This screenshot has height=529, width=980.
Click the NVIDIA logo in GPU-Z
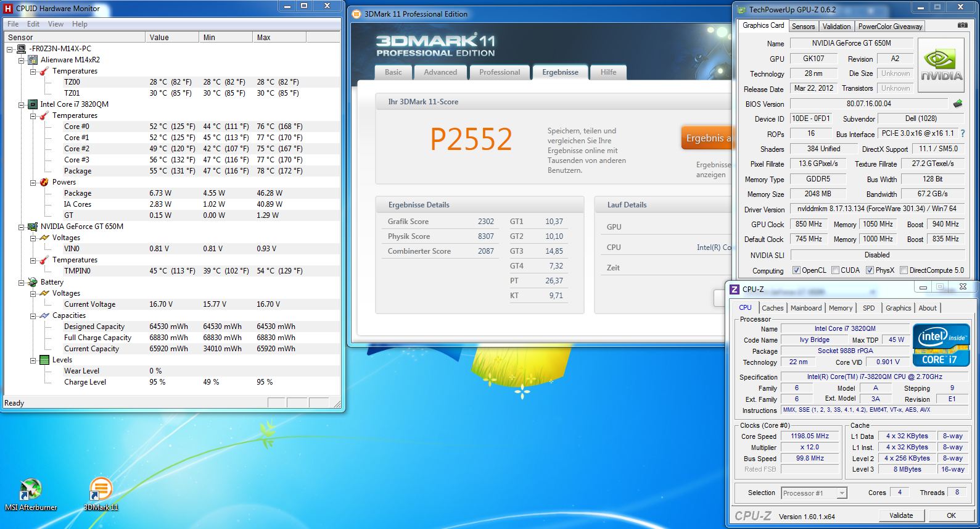point(941,65)
